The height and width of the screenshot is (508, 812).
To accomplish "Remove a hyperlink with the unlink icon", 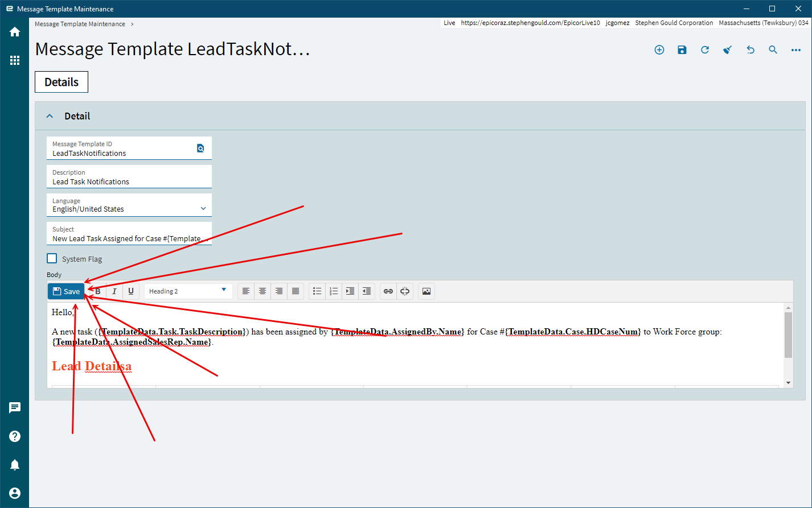I will click(404, 291).
